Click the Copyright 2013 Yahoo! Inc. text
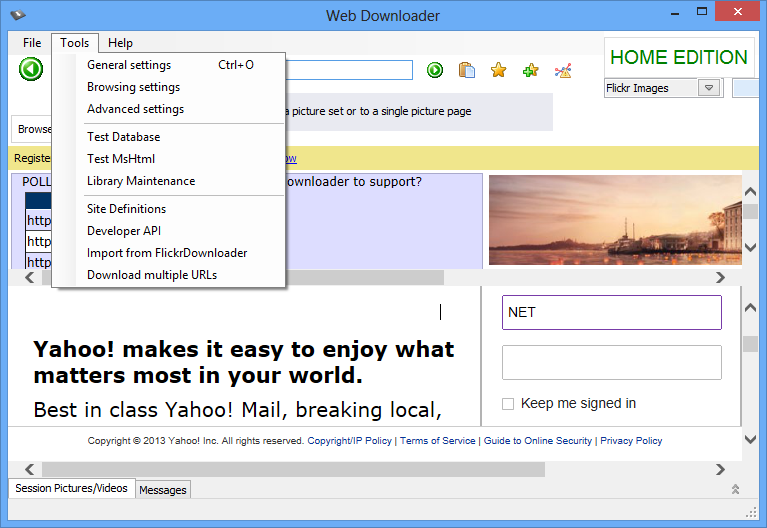767x528 pixels. point(196,441)
